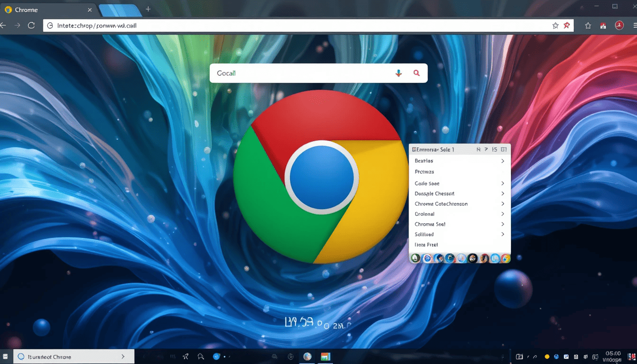Close the Chrome tab
Viewport: 637px width, 364px height.
click(x=90, y=9)
